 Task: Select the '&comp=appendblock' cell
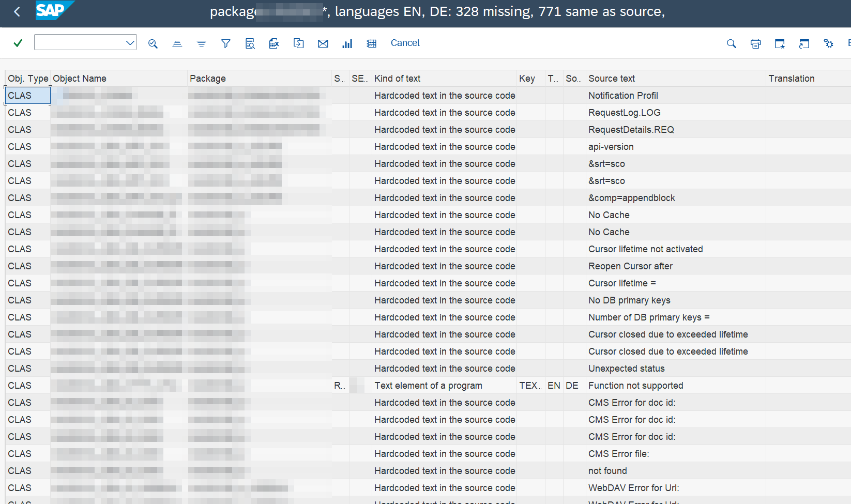[676, 198]
